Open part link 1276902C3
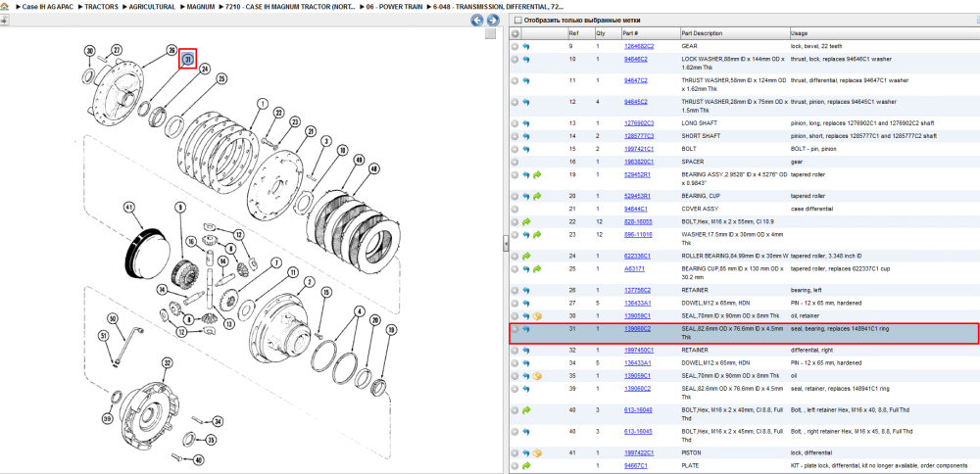 [639, 123]
